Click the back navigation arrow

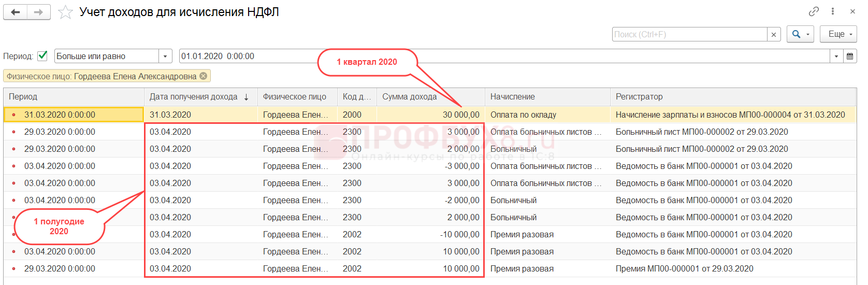[x=16, y=12]
